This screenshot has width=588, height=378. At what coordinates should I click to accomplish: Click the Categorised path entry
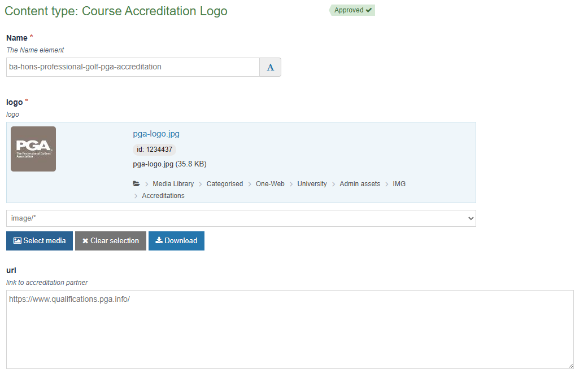point(225,183)
